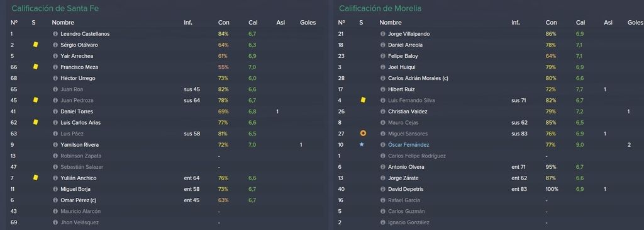644x230 pixels.
Task: Click info icon beside Leandro Castellanos
Action: [x=55, y=34]
